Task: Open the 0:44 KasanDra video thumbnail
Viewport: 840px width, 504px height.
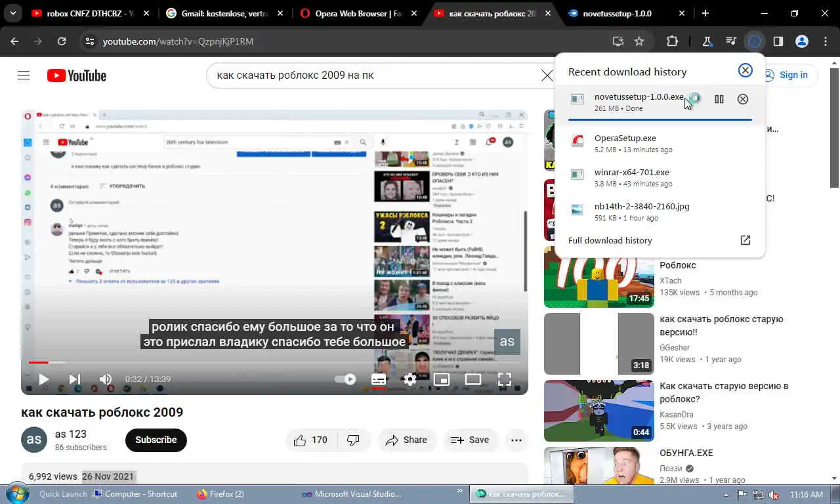Action: click(x=599, y=411)
